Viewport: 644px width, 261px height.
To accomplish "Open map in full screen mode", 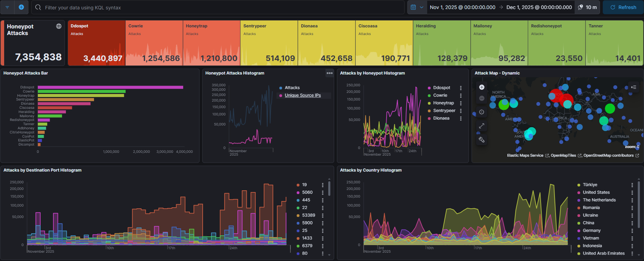I will point(482,126).
